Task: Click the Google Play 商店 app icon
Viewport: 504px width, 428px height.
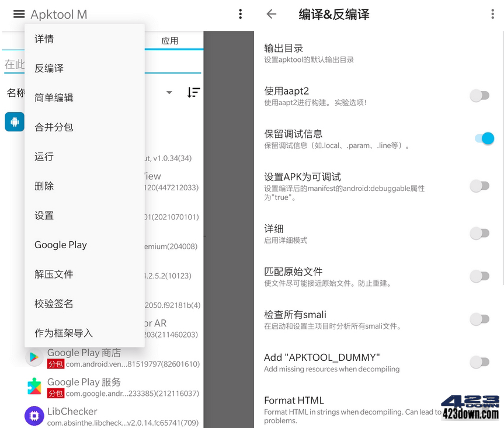Action: (34, 358)
